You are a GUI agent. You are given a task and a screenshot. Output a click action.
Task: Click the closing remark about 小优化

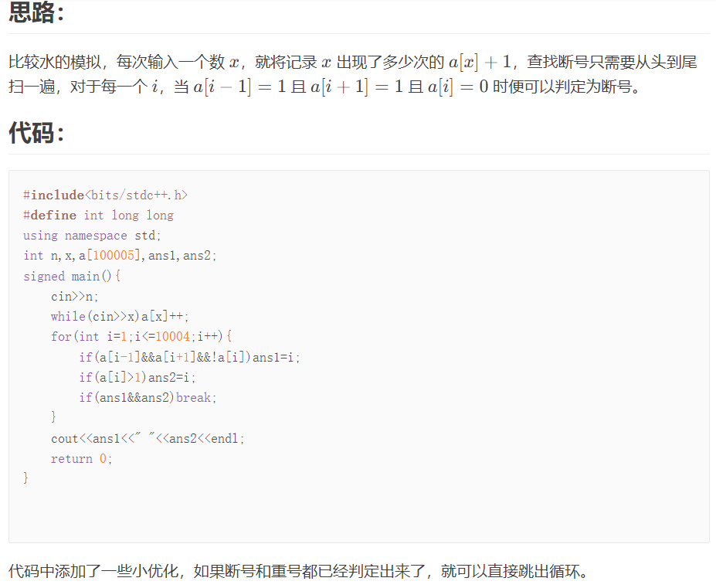click(x=298, y=571)
